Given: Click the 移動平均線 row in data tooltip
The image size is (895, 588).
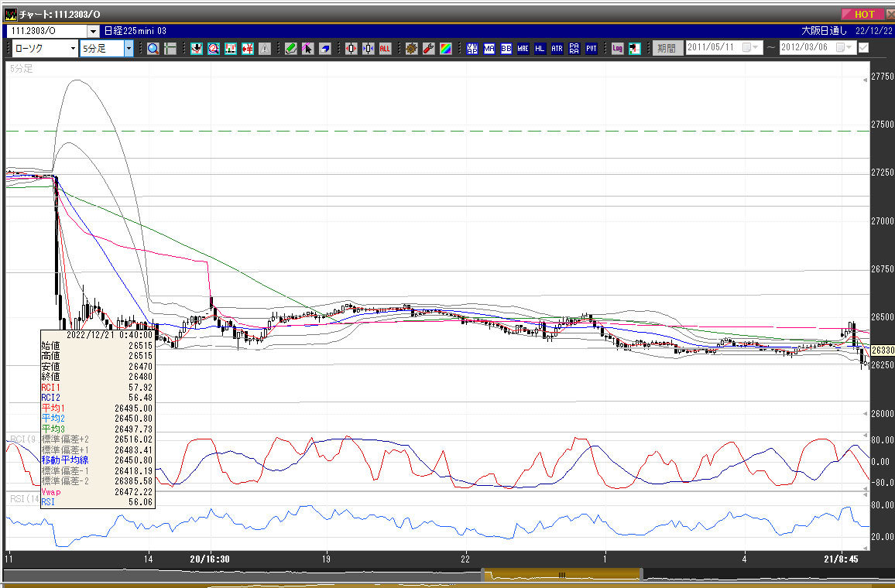Looking at the screenshot, I should click(97, 460).
